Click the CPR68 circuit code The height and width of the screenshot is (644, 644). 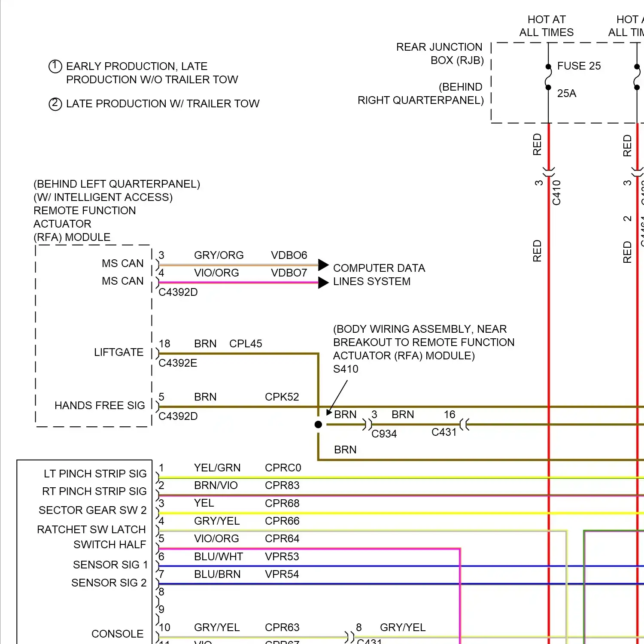click(x=282, y=503)
